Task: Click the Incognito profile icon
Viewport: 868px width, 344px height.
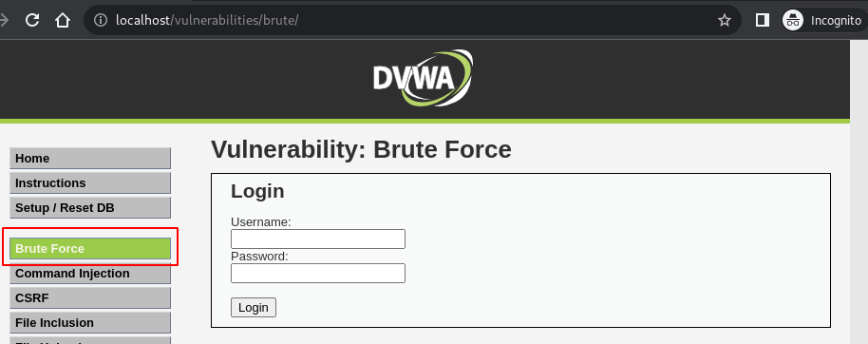Action: pyautogui.click(x=793, y=21)
